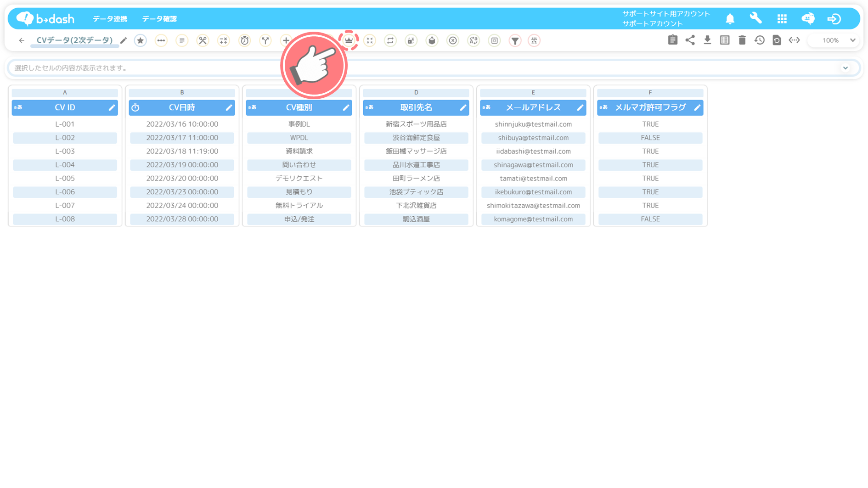Select the tamati@testmail.com cell
Image resolution: width=868 pixels, height=488 pixels.
(x=533, y=178)
